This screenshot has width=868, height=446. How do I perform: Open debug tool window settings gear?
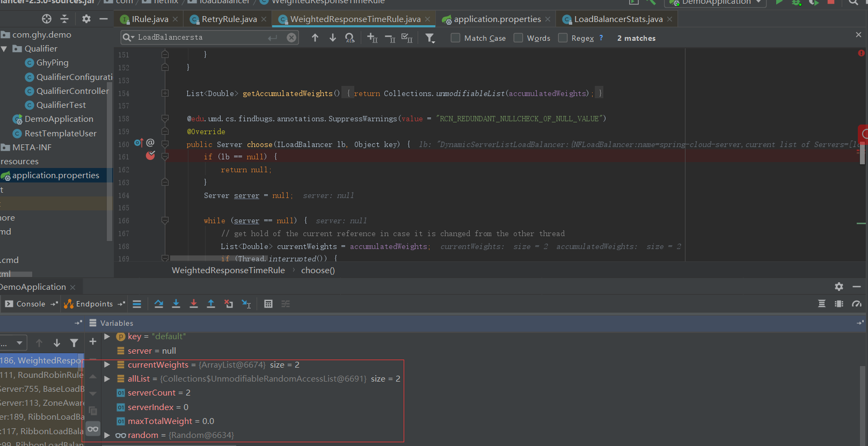click(839, 287)
